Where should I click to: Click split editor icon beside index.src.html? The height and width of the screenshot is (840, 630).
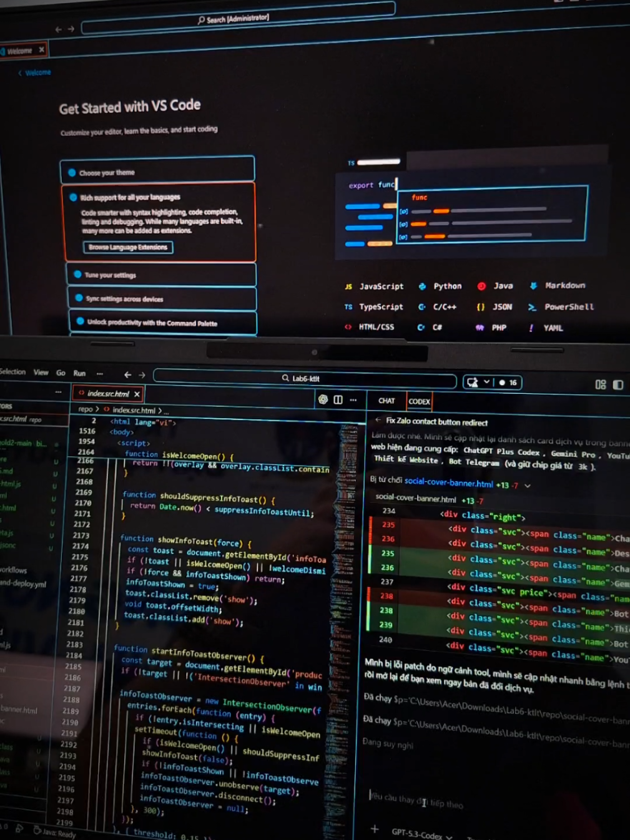(338, 399)
